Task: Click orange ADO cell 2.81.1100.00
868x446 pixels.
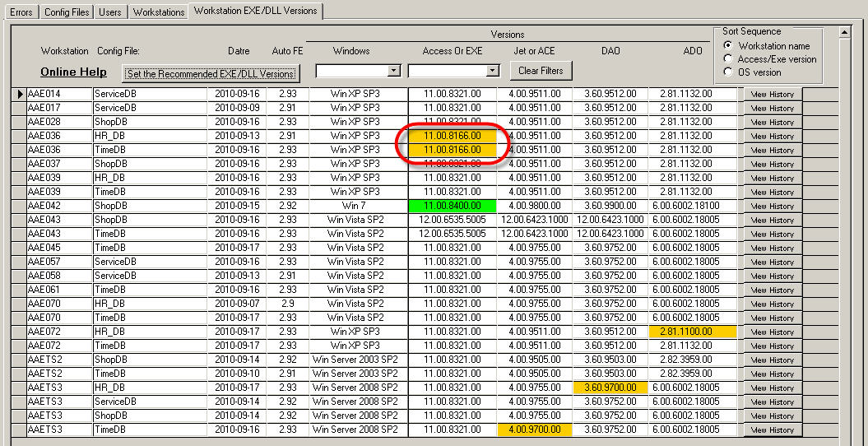Action: [693, 332]
